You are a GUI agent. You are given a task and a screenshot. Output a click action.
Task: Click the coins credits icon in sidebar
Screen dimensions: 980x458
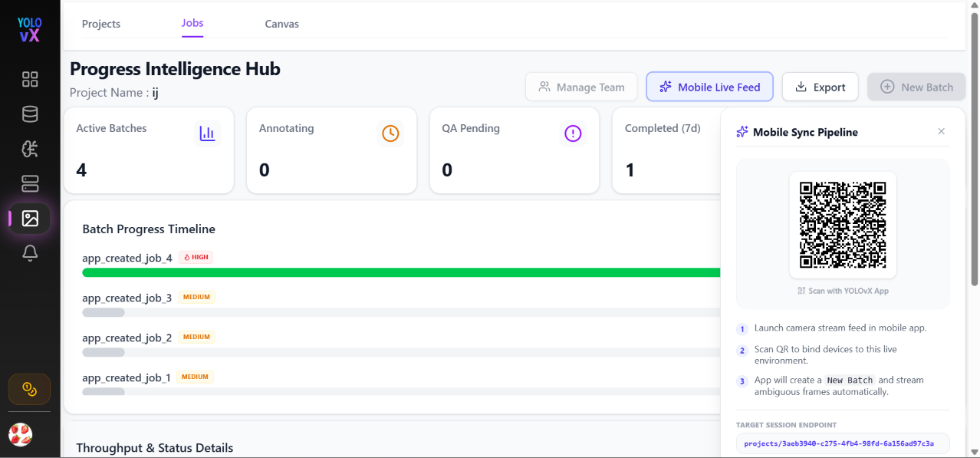[30, 389]
